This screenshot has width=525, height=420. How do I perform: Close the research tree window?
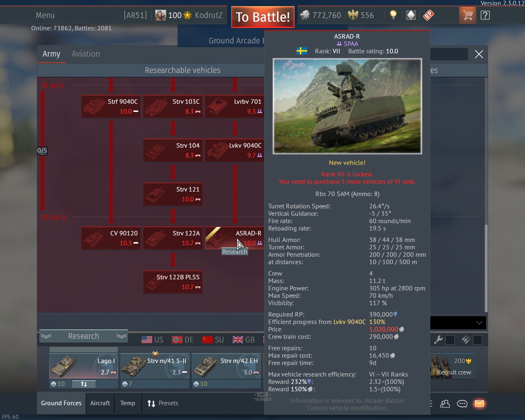point(479,54)
